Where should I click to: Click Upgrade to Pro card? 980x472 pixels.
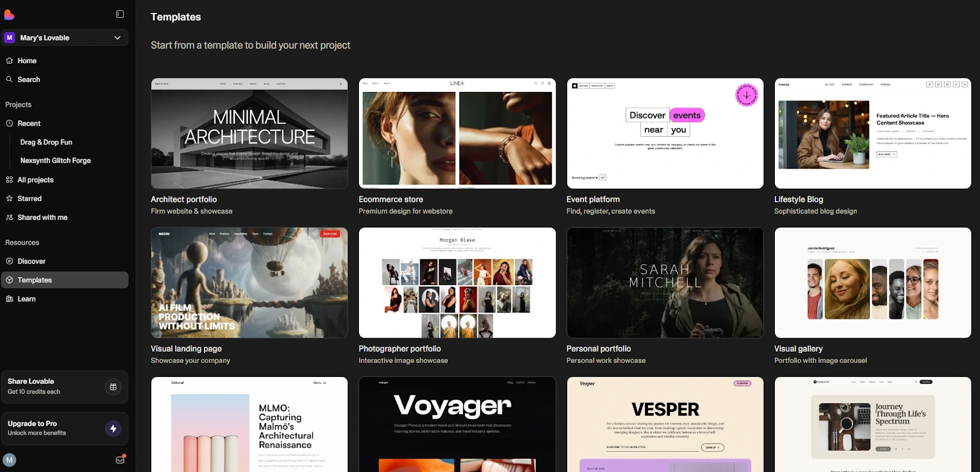[65, 428]
